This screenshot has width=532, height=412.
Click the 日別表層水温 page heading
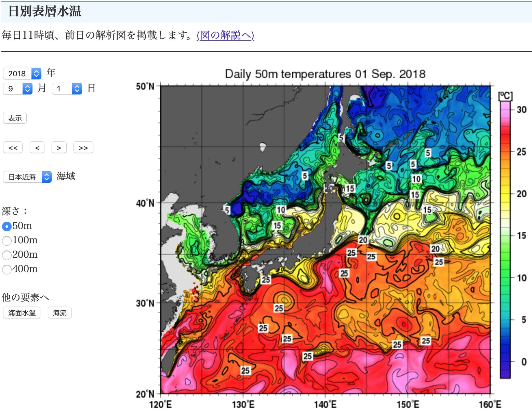click(x=45, y=11)
